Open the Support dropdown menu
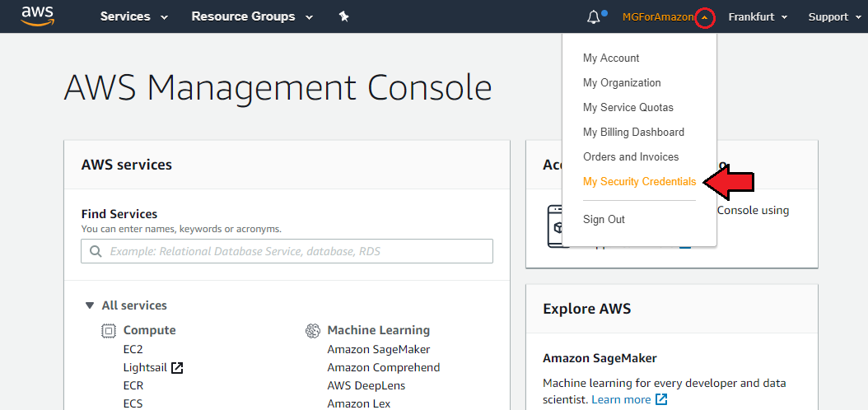 point(835,17)
